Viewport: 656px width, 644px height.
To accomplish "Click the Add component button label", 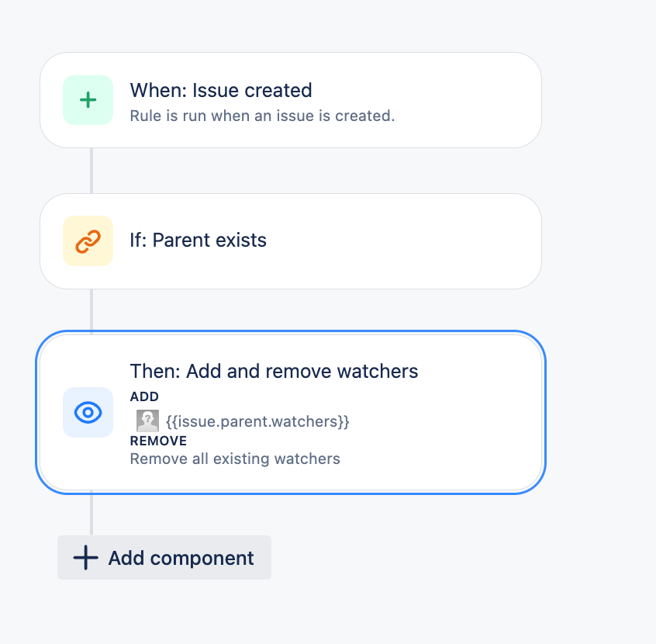I will [x=181, y=558].
